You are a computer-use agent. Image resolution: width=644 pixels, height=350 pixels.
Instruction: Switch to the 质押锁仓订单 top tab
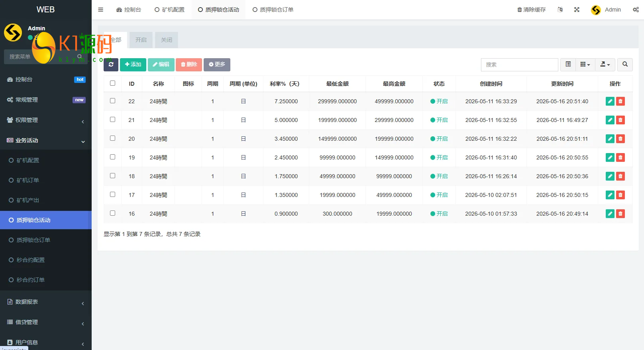[x=273, y=10]
